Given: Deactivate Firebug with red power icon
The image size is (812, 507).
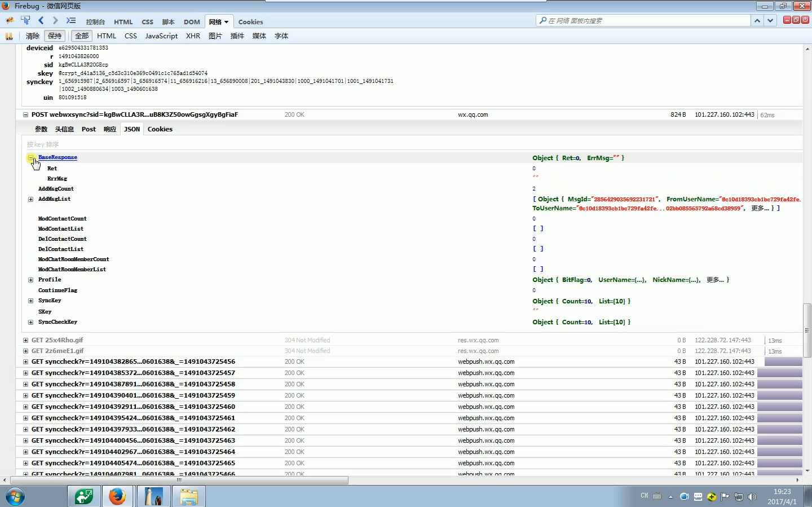Looking at the screenshot, I should click(x=805, y=20).
